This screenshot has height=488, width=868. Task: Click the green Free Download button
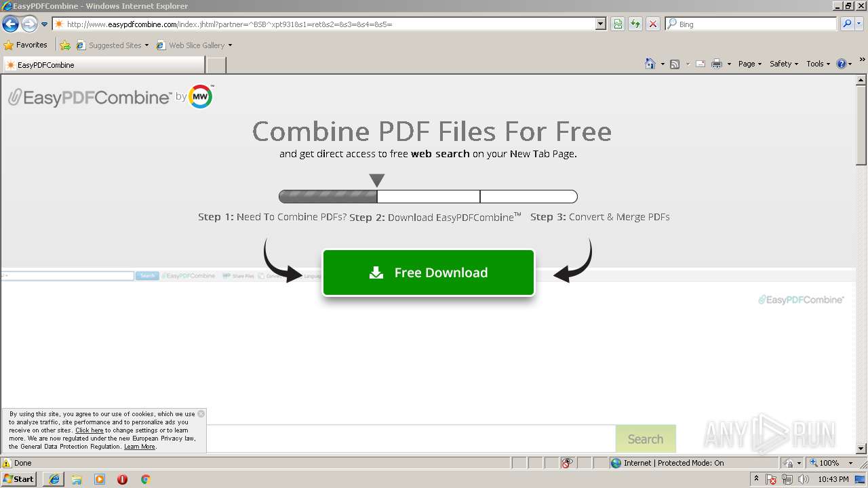click(x=429, y=272)
